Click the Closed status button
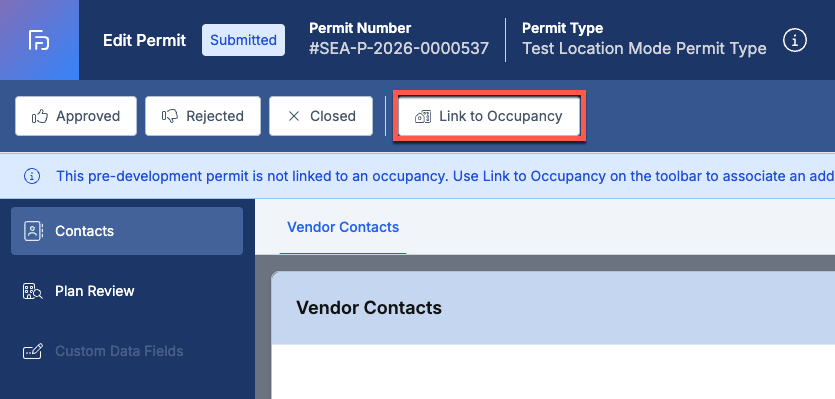The width and height of the screenshot is (835, 399). pos(321,116)
